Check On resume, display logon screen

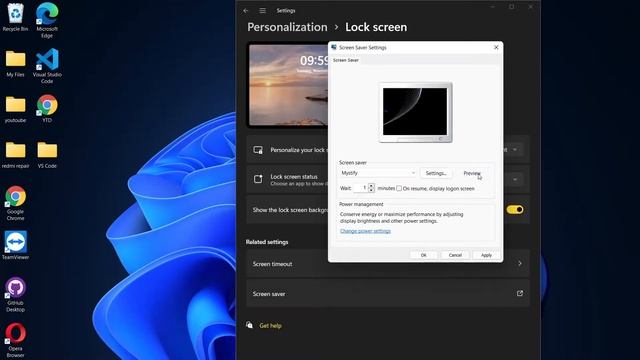(399, 188)
